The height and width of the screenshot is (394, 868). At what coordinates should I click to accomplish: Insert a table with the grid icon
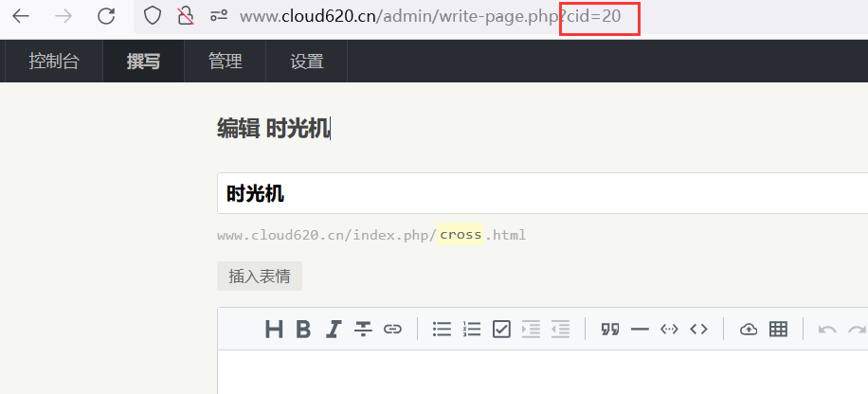coord(778,330)
